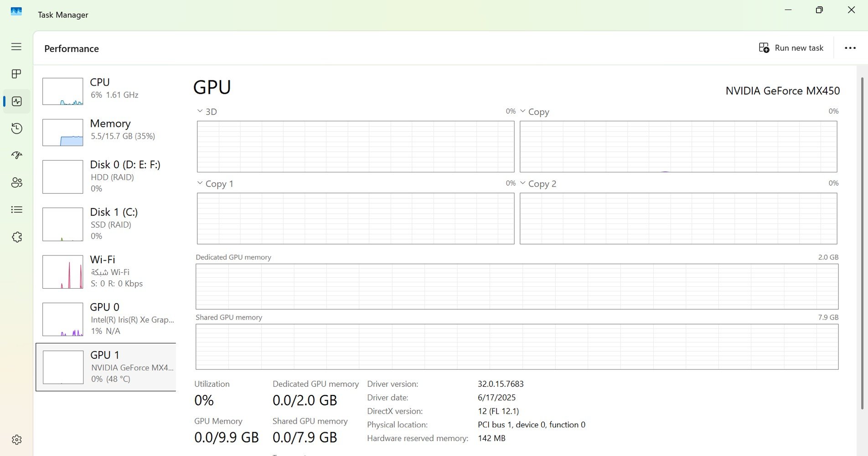Click the Task Manager app icon in title bar
This screenshot has width=868, height=456.
16,11
